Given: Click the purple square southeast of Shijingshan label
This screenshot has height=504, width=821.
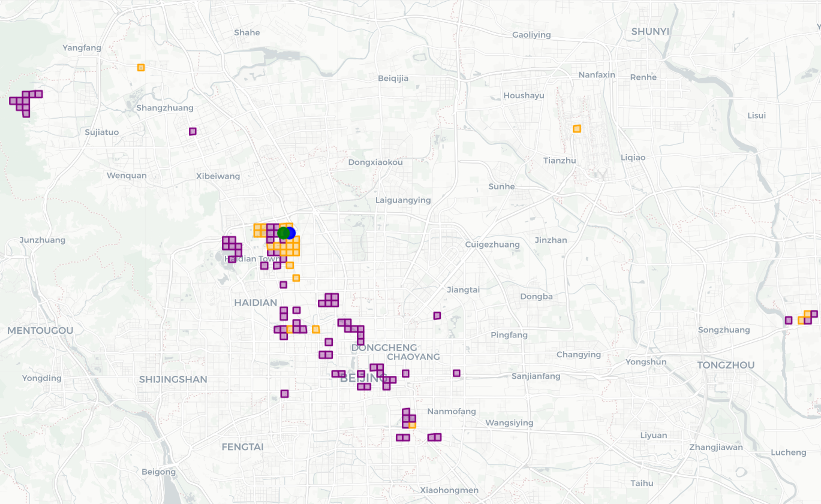Looking at the screenshot, I should coord(284,394).
